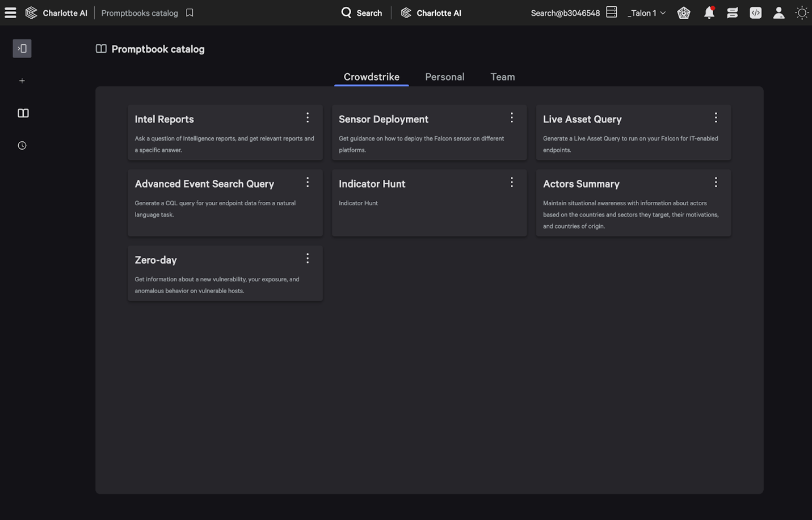Click the Search magnifier icon
Viewport: 812px width, 520px height.
[x=346, y=12]
